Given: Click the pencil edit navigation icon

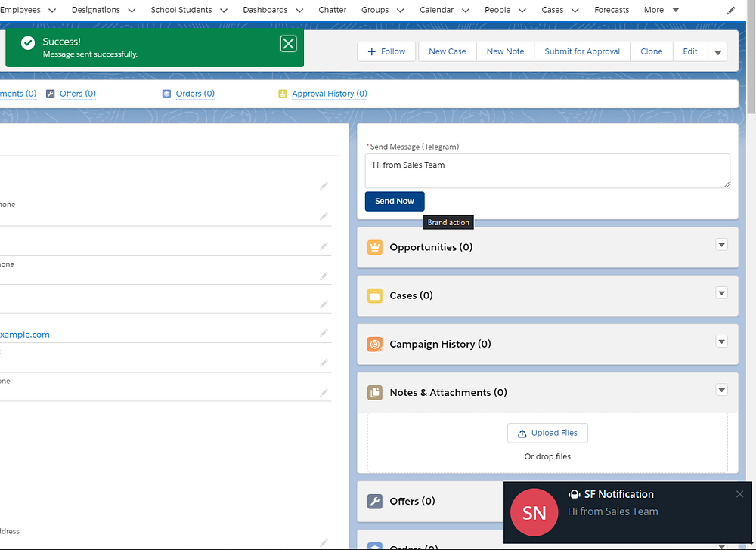Looking at the screenshot, I should [731, 10].
